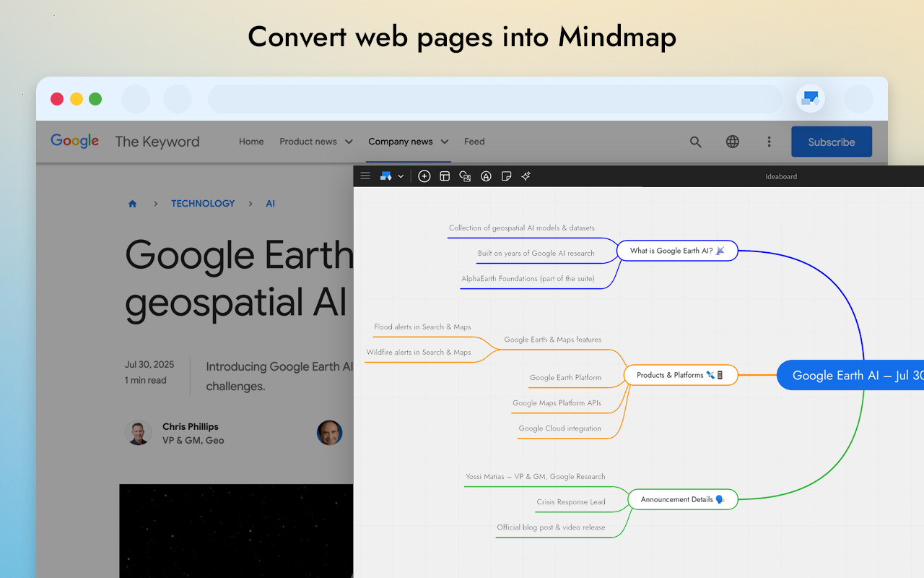Viewport: 924px width, 578px height.
Task: Select the layout template tool
Action: [445, 176]
